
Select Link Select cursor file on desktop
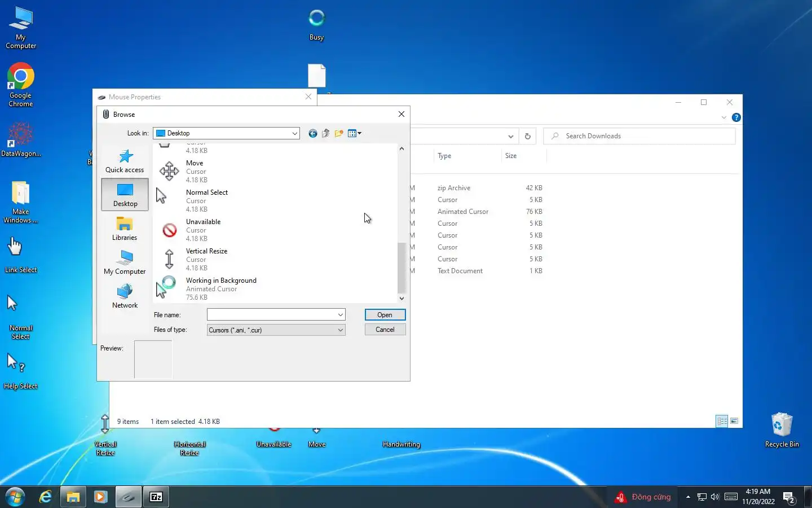[x=21, y=255]
